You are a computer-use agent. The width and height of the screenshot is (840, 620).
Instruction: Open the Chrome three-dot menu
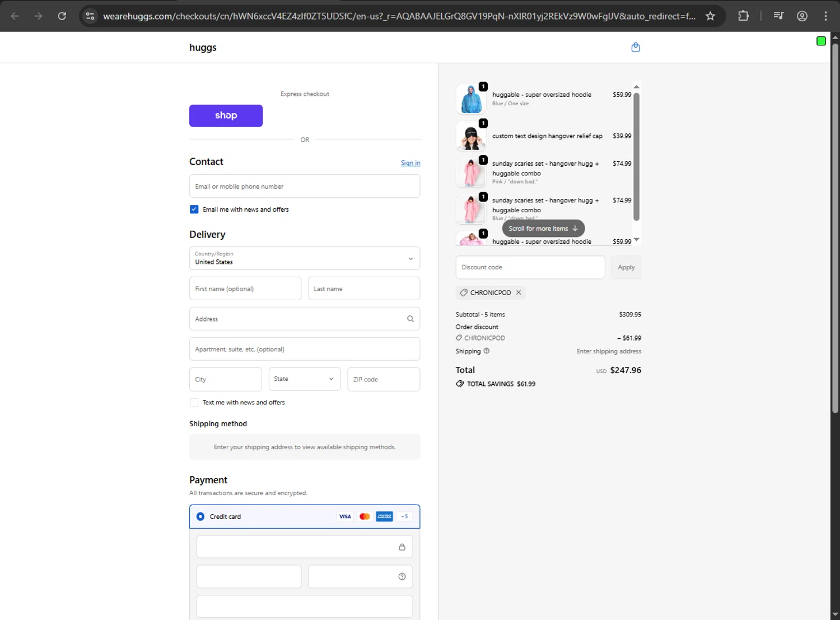[x=825, y=16]
